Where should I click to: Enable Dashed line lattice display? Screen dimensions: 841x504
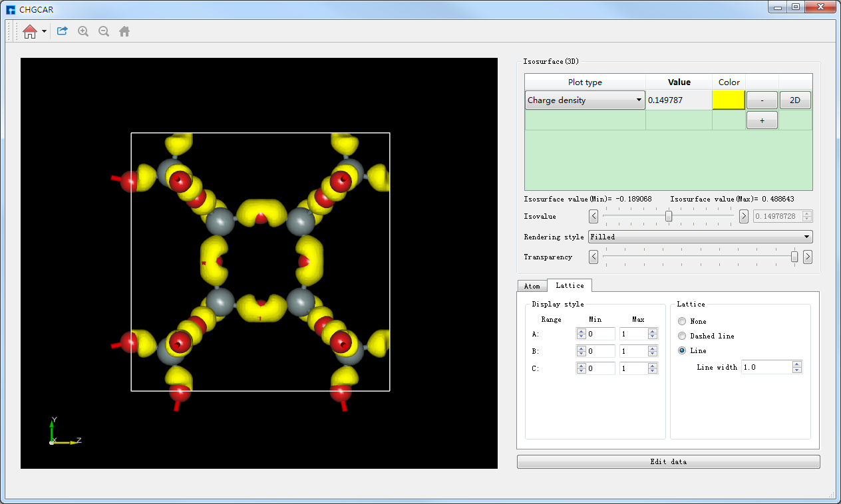tap(681, 336)
